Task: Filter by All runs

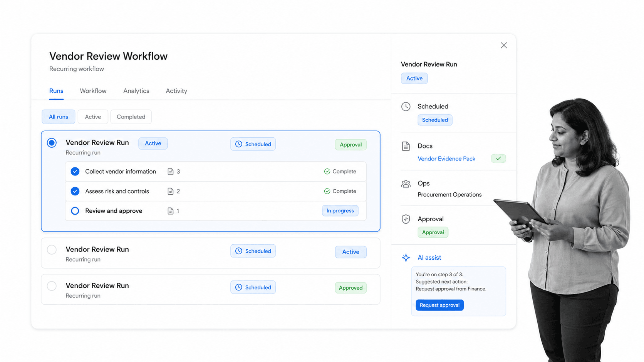Action: tap(59, 117)
